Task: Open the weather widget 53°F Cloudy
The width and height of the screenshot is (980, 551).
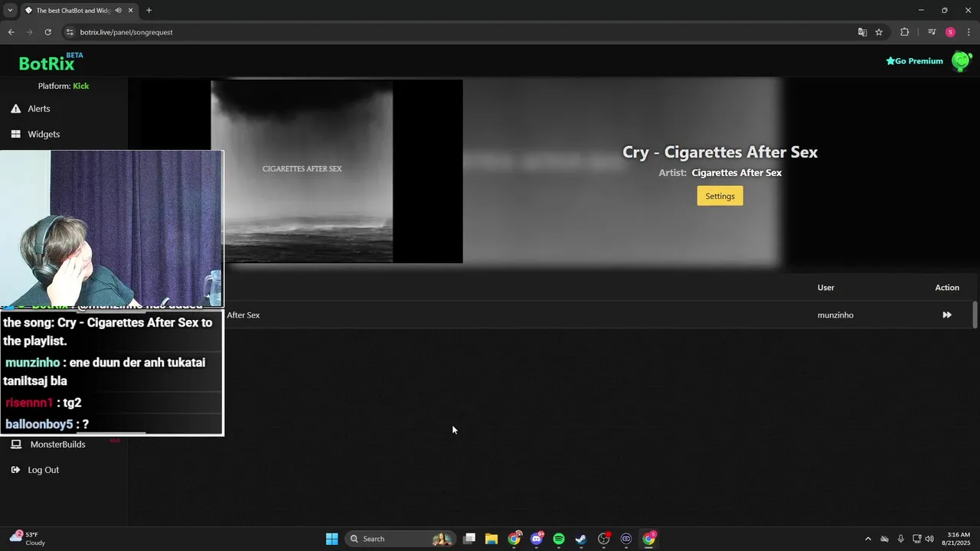Action: point(28,539)
